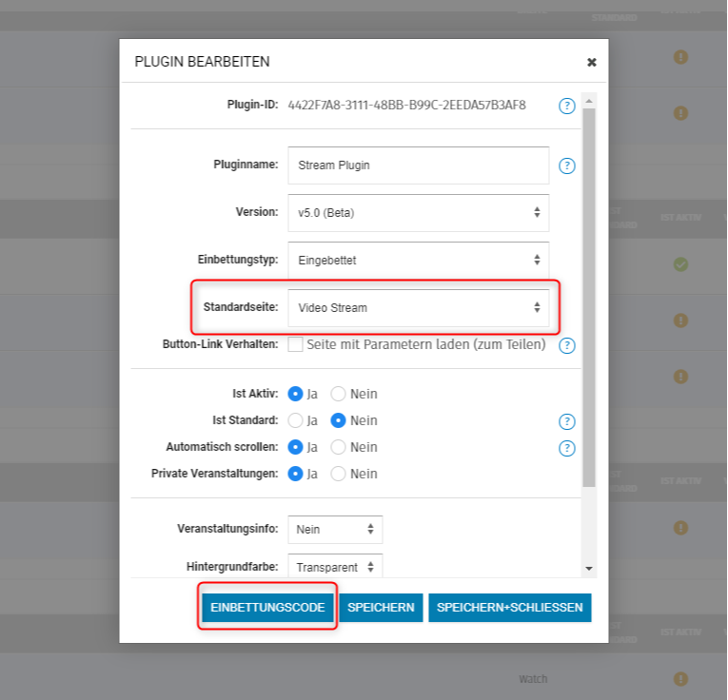
Task: Click help icon for Ist Standard
Action: pos(567,421)
